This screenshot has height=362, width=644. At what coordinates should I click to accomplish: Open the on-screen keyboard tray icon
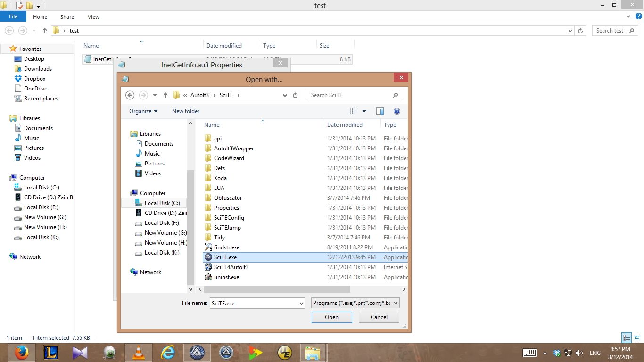coord(529,353)
